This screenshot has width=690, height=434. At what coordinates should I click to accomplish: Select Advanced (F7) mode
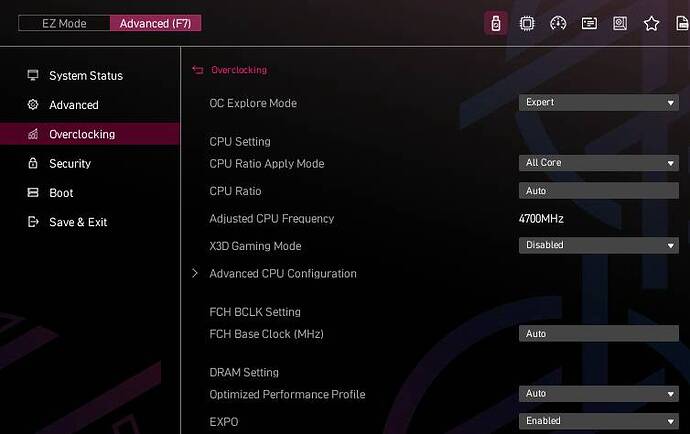(155, 23)
